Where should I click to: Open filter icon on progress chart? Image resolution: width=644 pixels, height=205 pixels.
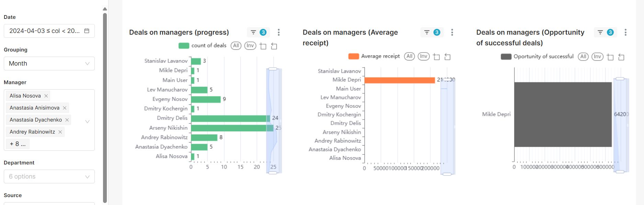coord(253,32)
